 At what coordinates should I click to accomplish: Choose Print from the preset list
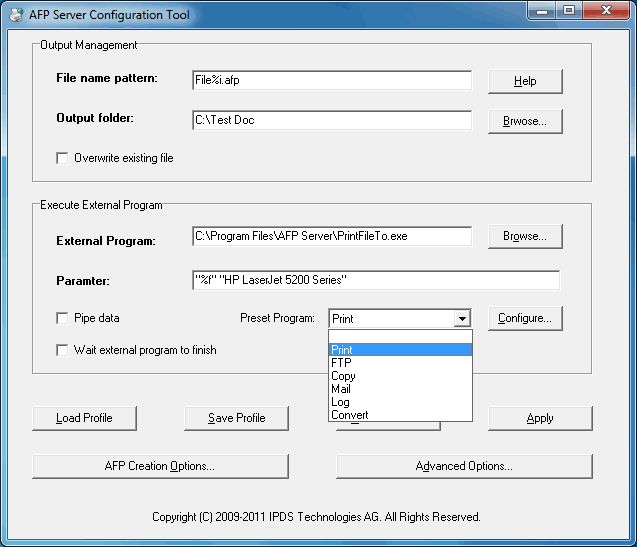400,349
